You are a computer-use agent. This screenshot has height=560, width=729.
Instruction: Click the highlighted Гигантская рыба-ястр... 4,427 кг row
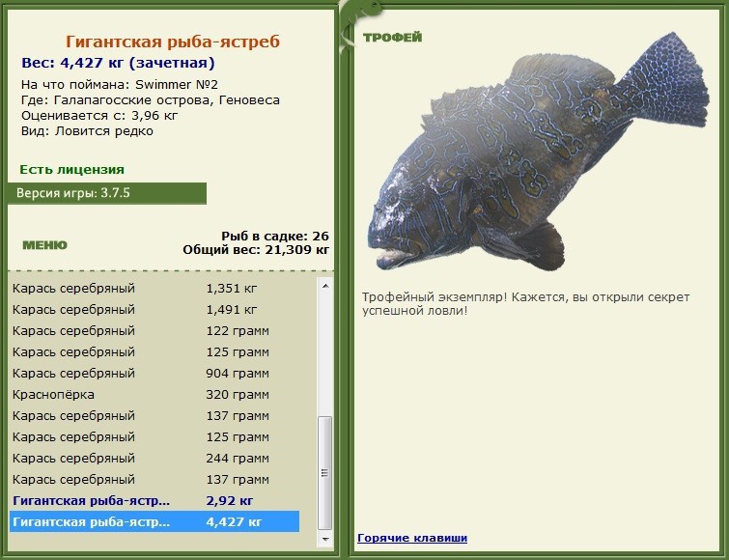coord(154,522)
